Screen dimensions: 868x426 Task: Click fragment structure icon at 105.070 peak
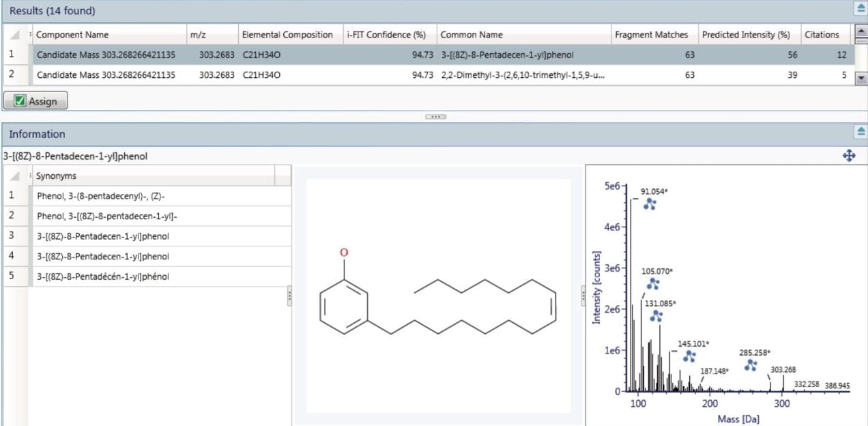click(653, 283)
